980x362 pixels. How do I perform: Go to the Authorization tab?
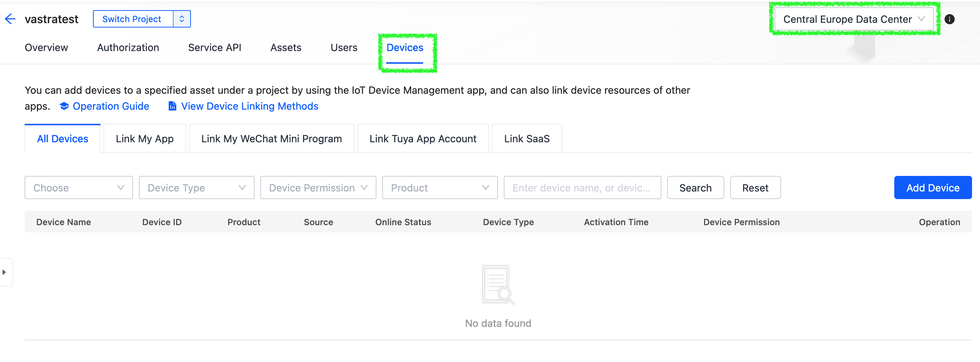(128, 47)
